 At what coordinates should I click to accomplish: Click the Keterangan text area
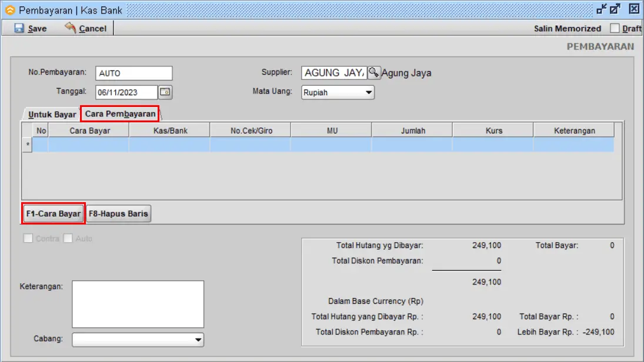138,304
